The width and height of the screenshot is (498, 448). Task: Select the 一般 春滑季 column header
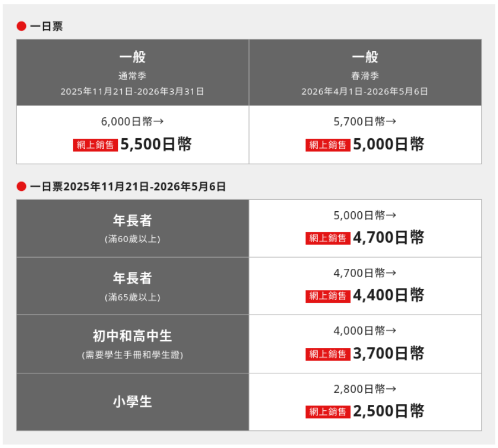365,72
